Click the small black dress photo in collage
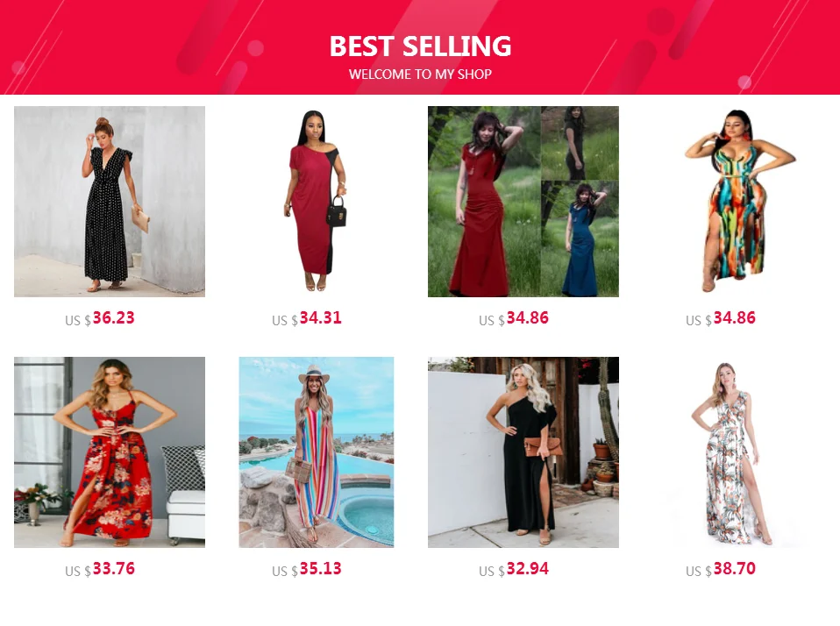The width and height of the screenshot is (840, 626). [580, 142]
